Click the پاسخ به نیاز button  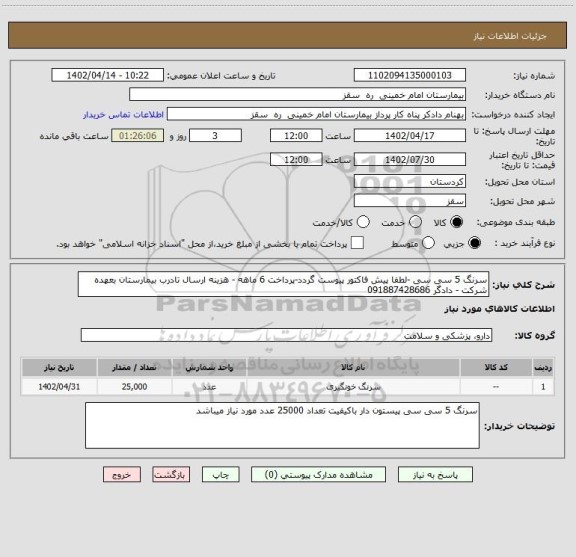[x=435, y=475]
